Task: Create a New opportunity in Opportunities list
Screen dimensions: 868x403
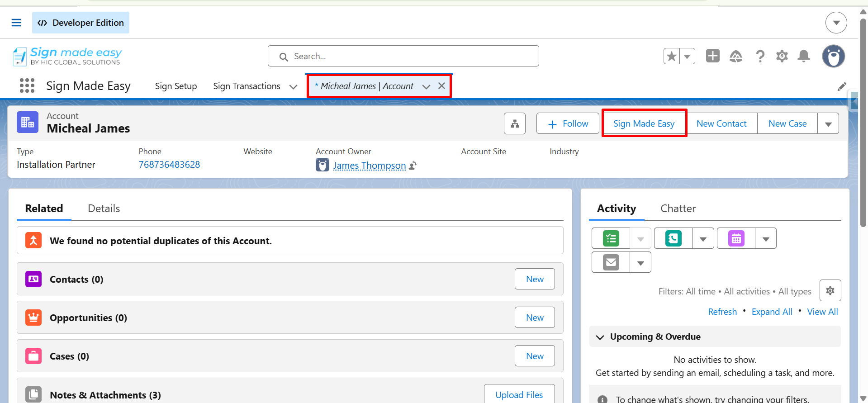Action: [x=535, y=318]
